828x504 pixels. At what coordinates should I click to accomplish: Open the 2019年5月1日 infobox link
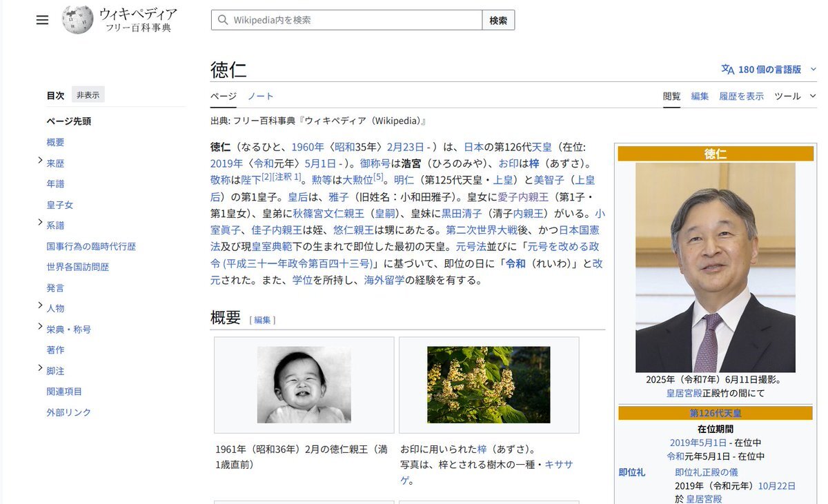(x=698, y=443)
